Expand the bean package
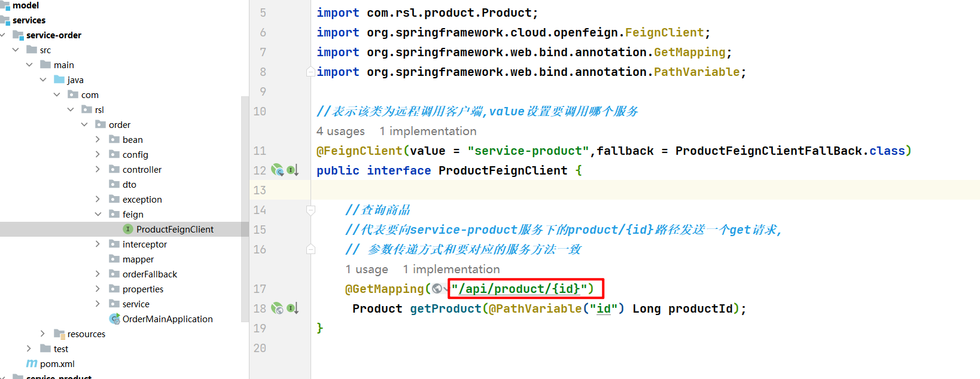 (98, 139)
